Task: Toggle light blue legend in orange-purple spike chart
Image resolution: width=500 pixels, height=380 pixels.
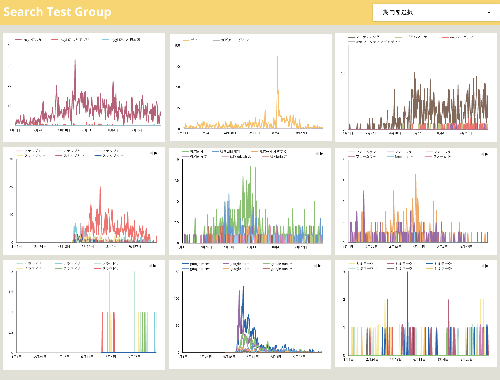Action: coord(400,156)
